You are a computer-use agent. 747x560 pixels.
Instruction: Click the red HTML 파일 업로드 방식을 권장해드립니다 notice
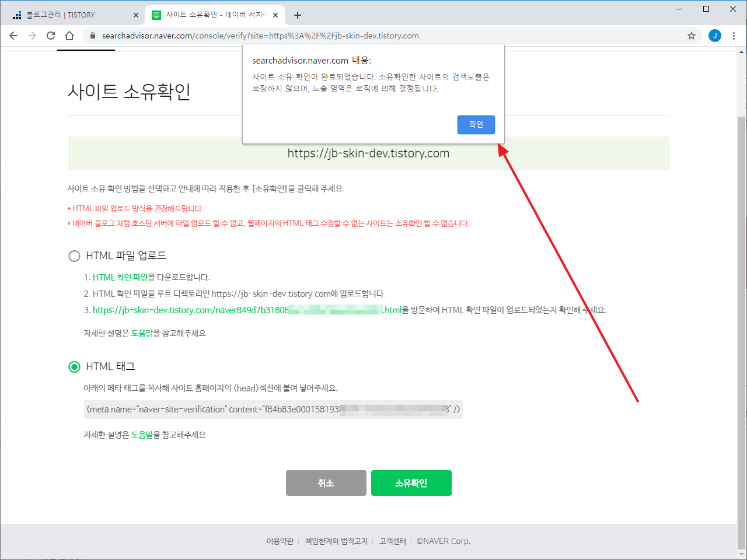(135, 208)
